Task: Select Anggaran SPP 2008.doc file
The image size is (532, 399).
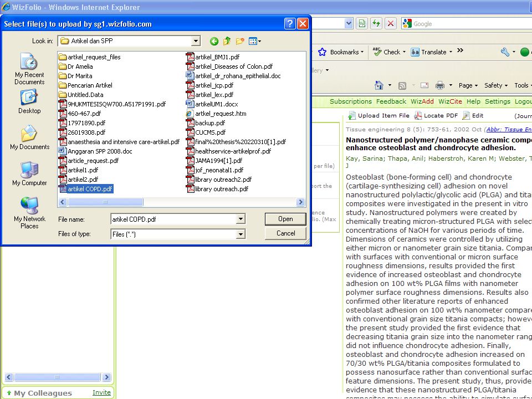Action: (x=96, y=151)
